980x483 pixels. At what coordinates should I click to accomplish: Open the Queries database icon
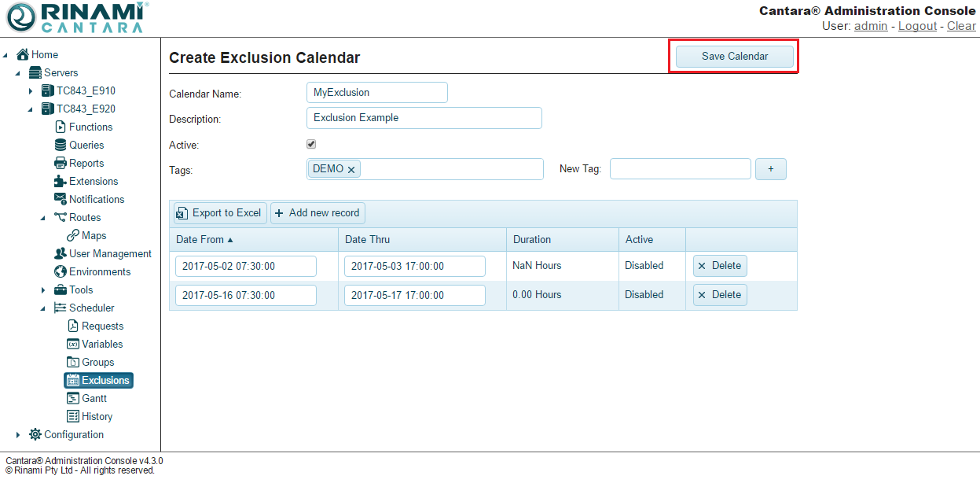[61, 145]
